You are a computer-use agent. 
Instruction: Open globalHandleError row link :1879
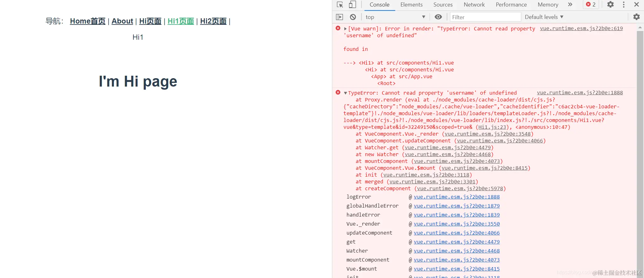pyautogui.click(x=457, y=206)
